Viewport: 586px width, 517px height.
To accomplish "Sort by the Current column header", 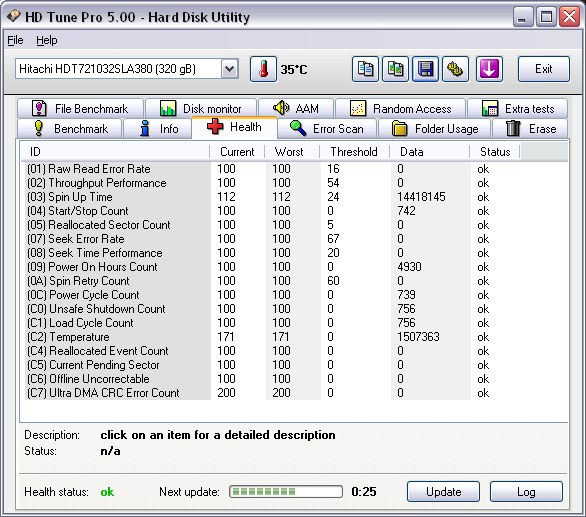I will click(x=237, y=152).
